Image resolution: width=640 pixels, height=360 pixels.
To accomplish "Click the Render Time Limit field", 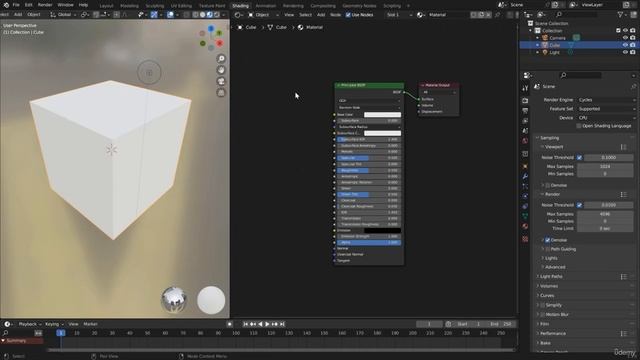I will point(605,229).
